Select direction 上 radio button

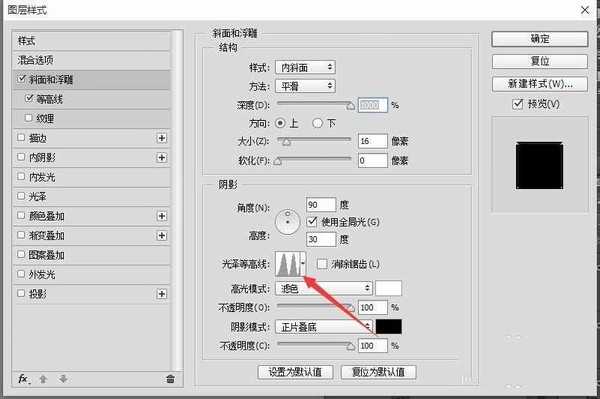click(x=280, y=123)
